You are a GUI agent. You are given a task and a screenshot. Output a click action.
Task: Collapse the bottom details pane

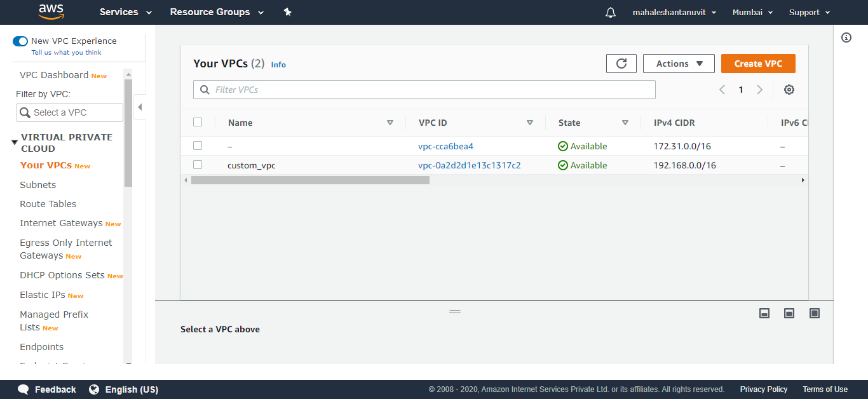click(x=764, y=313)
